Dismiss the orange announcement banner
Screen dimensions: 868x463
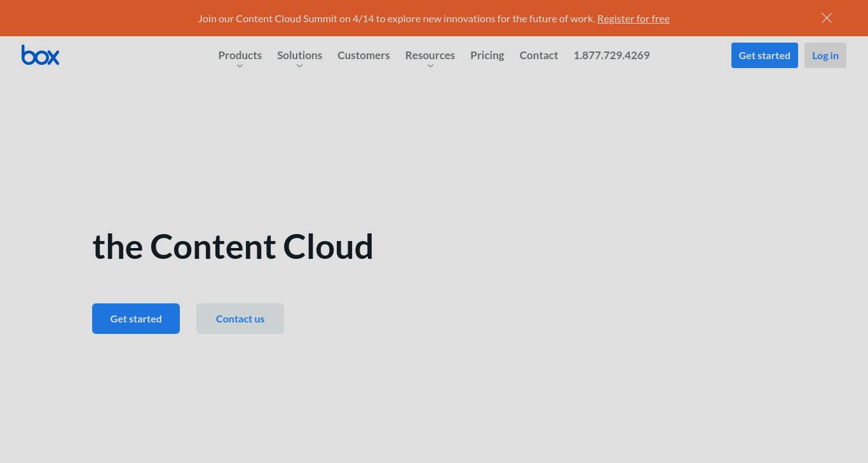point(827,18)
